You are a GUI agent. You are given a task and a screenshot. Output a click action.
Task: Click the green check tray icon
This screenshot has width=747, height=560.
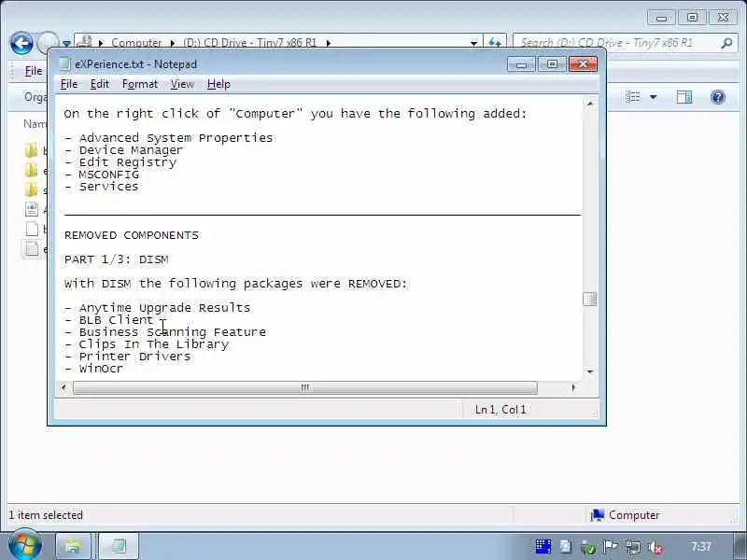point(589,547)
